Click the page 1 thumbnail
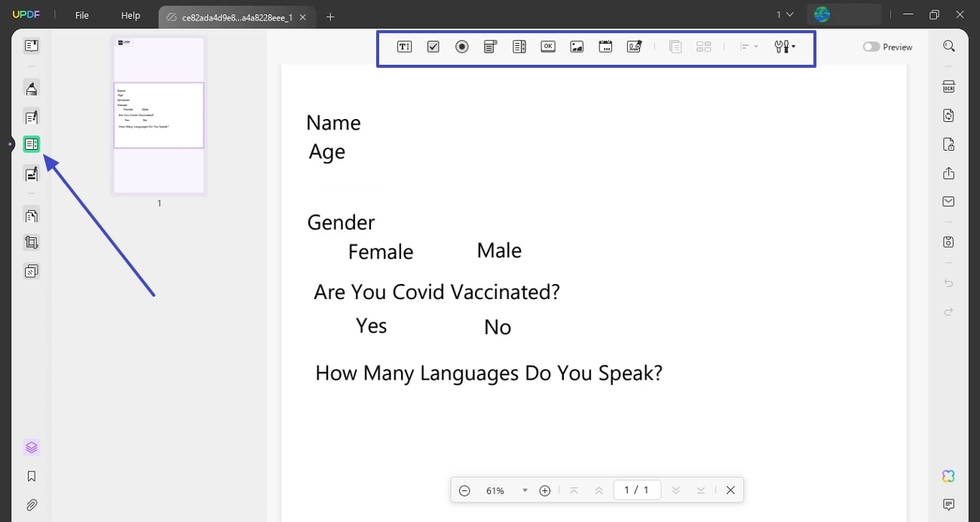The image size is (980, 522). click(x=158, y=114)
